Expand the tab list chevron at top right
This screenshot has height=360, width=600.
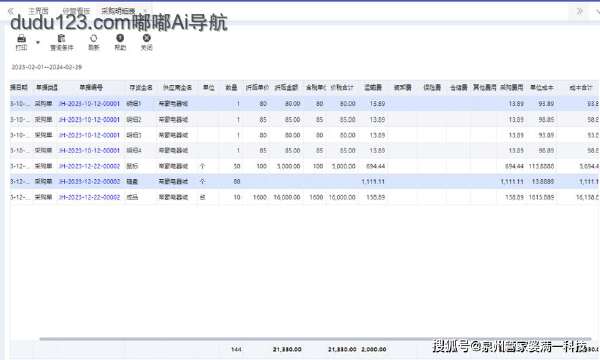(597, 11)
